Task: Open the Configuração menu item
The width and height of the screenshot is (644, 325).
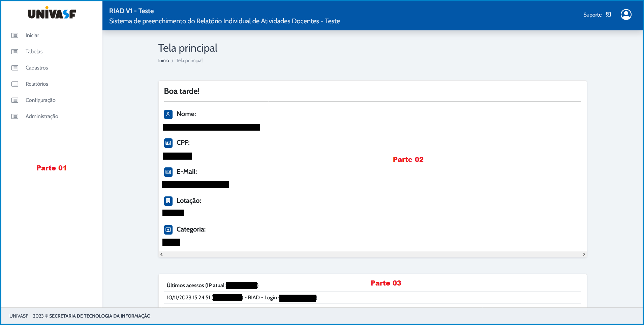Action: coord(40,100)
